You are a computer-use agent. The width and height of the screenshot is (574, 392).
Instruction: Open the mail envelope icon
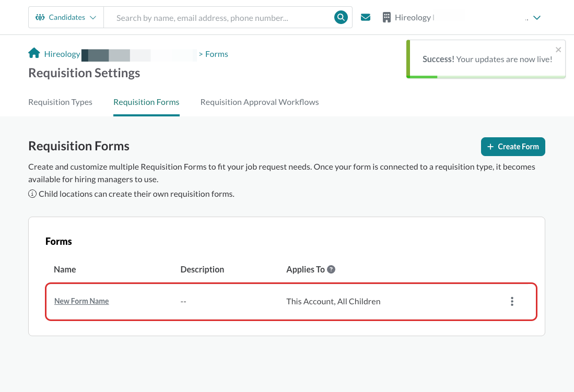coord(365,17)
